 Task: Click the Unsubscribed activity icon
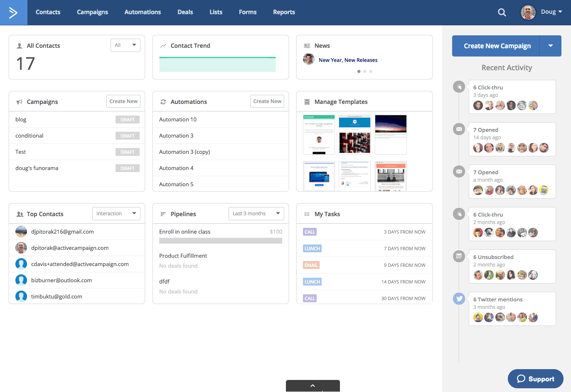pyautogui.click(x=459, y=256)
